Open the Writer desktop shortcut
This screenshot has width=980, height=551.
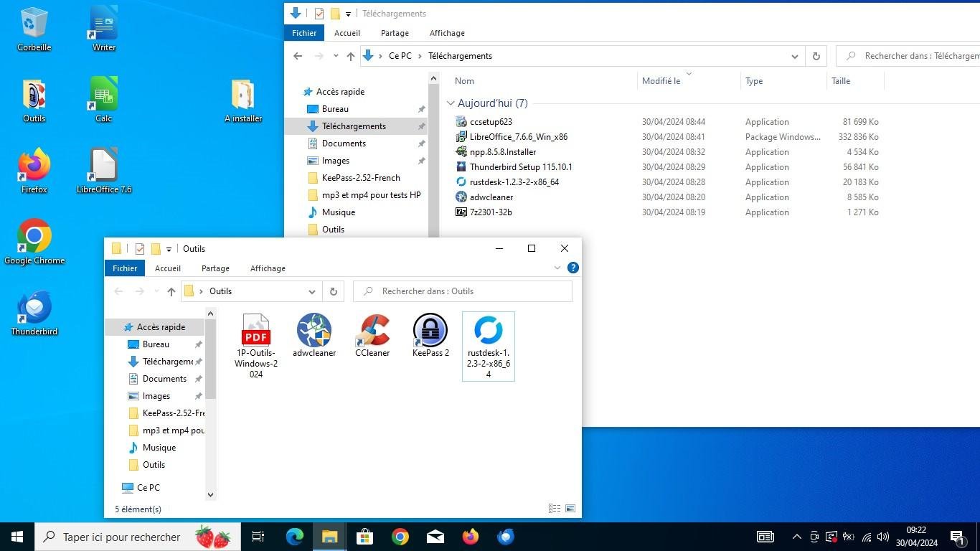click(x=104, y=29)
